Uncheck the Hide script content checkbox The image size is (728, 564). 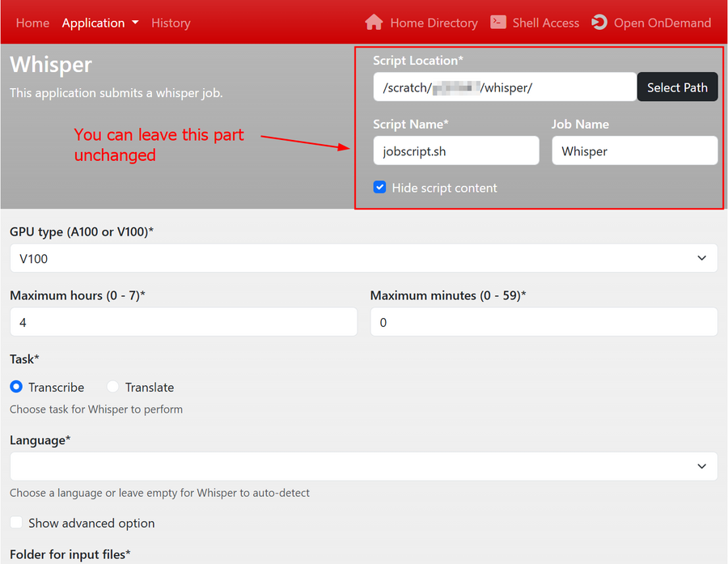tap(380, 188)
